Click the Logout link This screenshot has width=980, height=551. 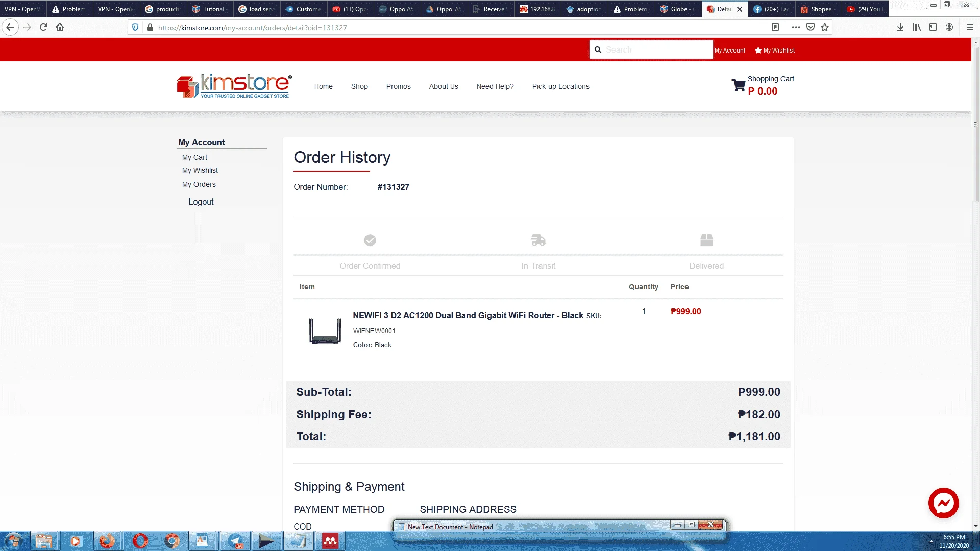click(201, 202)
